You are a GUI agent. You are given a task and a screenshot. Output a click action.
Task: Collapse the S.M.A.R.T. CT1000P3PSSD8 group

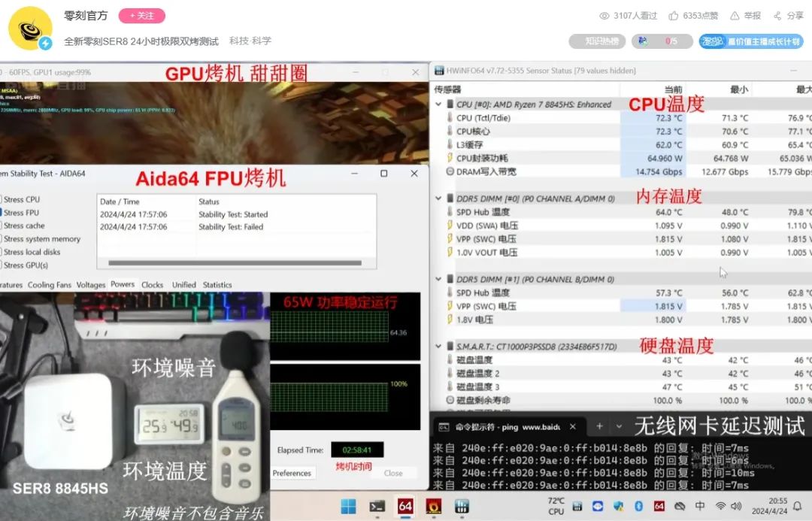(438, 346)
